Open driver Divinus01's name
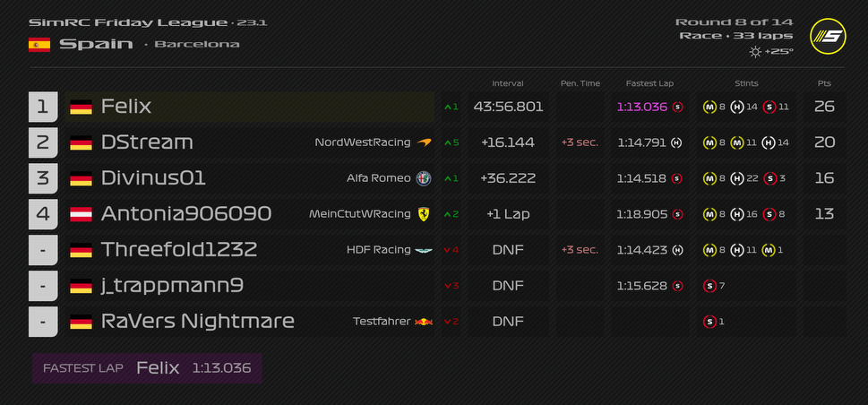This screenshot has height=405, width=868. point(153,178)
